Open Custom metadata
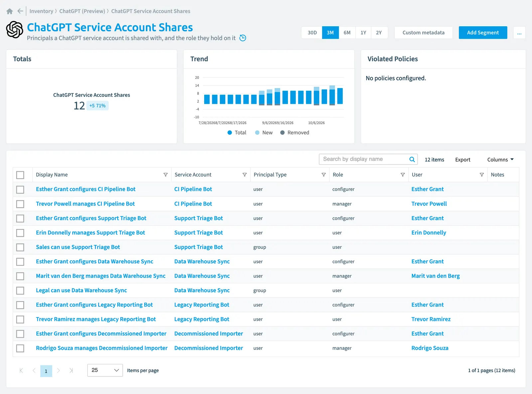The image size is (532, 394). 423,33
